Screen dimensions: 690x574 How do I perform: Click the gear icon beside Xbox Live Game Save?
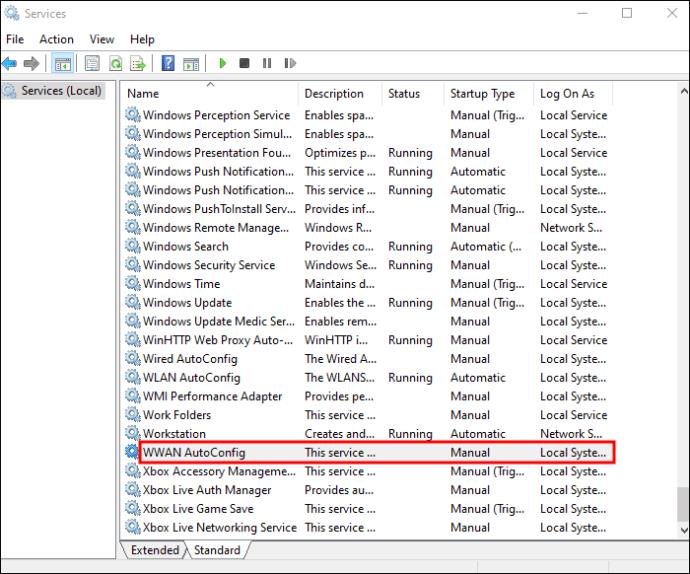click(x=132, y=508)
